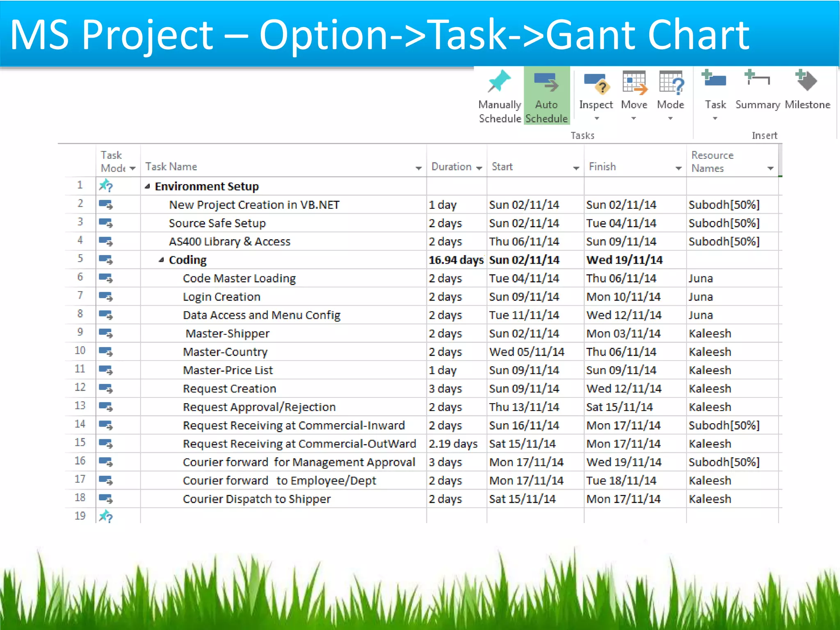Screen dimensions: 840x630
Task: Click the Duration column header
Action: coord(457,161)
